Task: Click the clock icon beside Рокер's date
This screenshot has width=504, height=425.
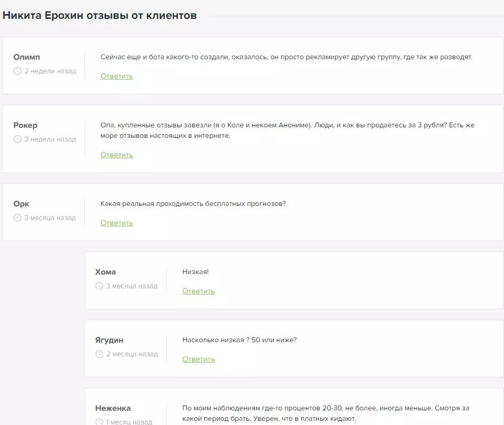Action: click(17, 139)
